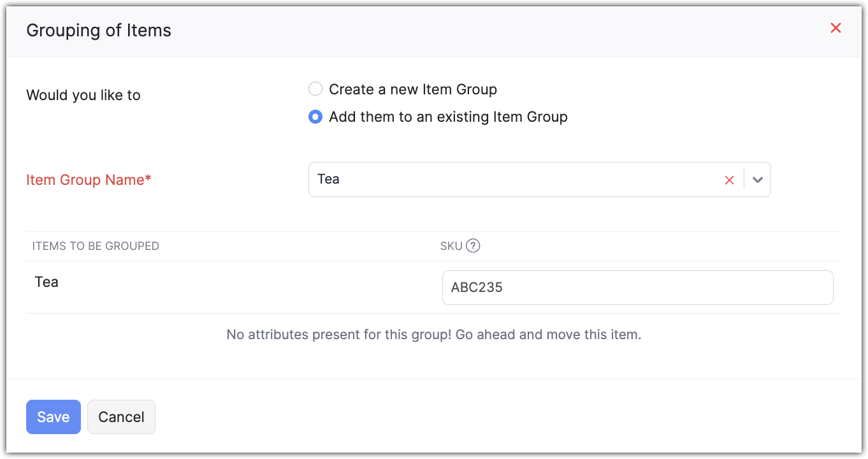The image size is (868, 459).
Task: Click the 'Would you like to' label
Action: 83,96
